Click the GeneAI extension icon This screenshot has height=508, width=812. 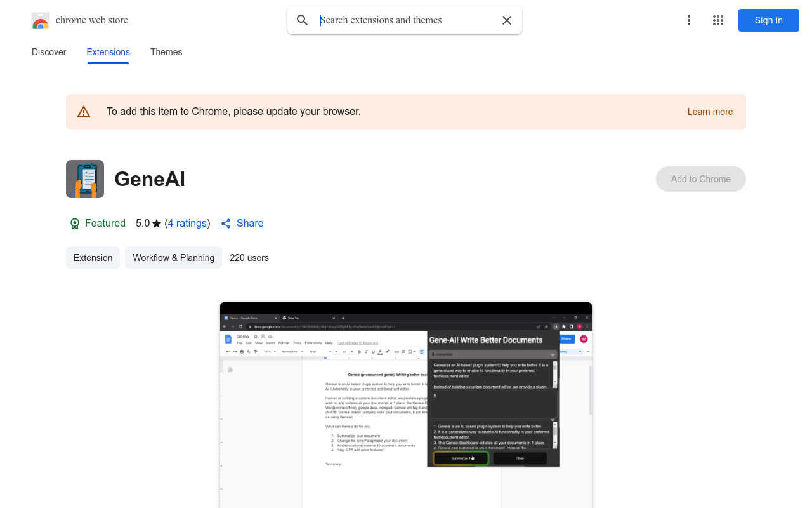click(85, 179)
